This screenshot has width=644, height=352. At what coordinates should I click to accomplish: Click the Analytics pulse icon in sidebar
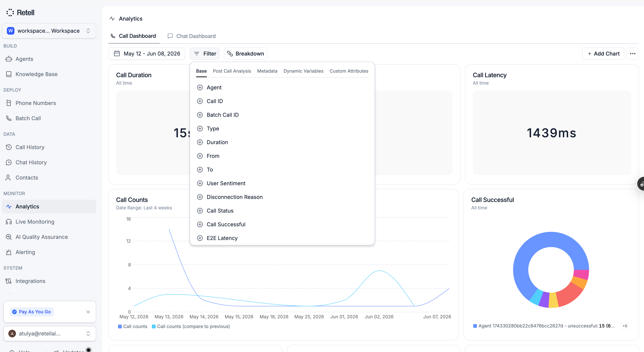[9, 206]
